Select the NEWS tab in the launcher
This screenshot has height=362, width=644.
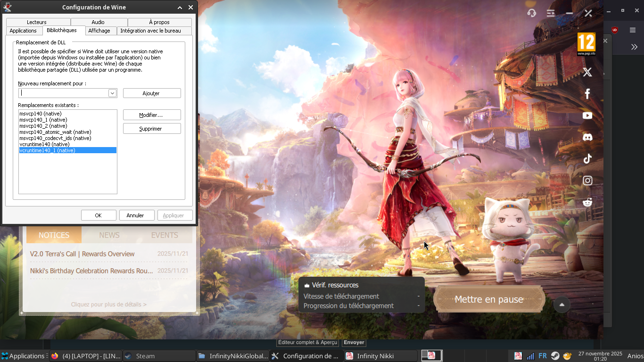[109, 235]
